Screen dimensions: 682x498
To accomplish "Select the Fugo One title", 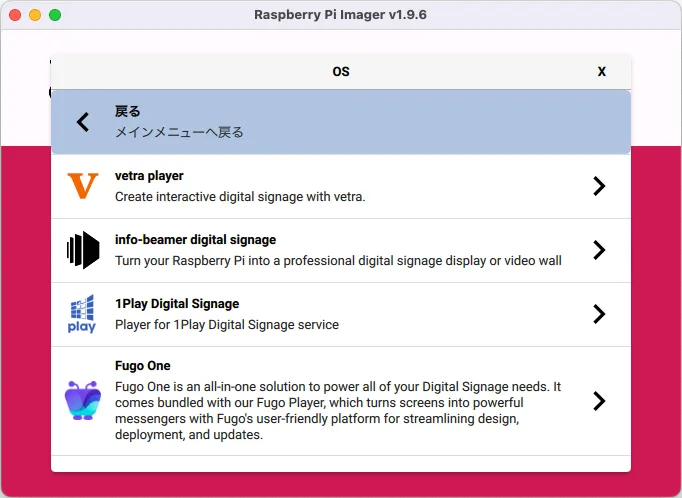I will click(143, 366).
